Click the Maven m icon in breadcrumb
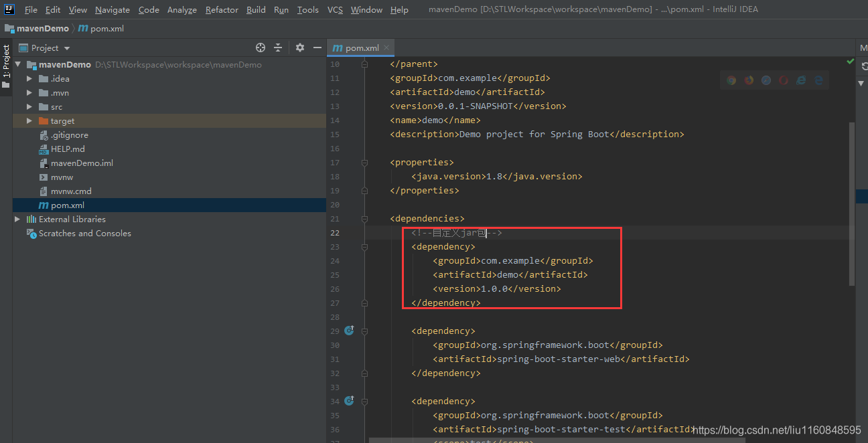The width and height of the screenshot is (868, 443). [83, 29]
